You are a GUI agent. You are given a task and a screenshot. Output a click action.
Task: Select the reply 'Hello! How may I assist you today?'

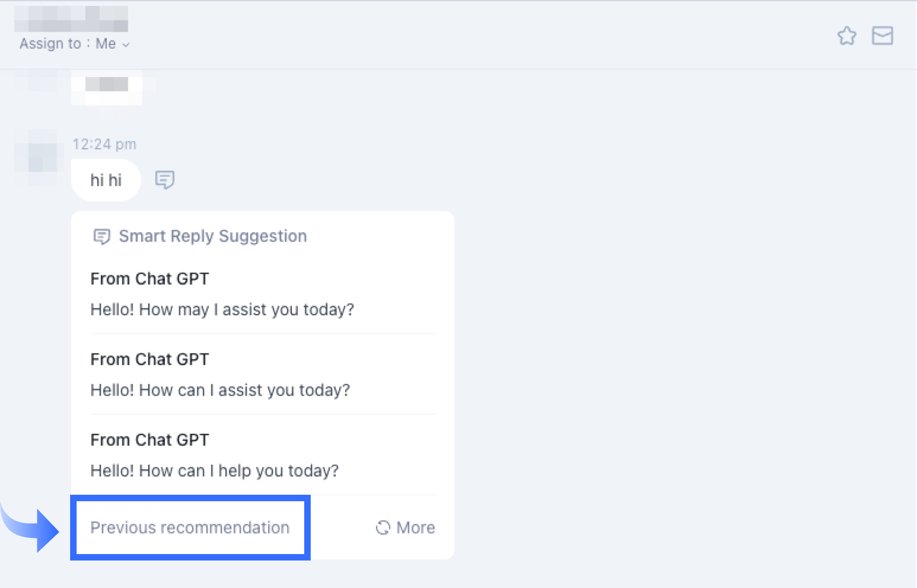222,309
